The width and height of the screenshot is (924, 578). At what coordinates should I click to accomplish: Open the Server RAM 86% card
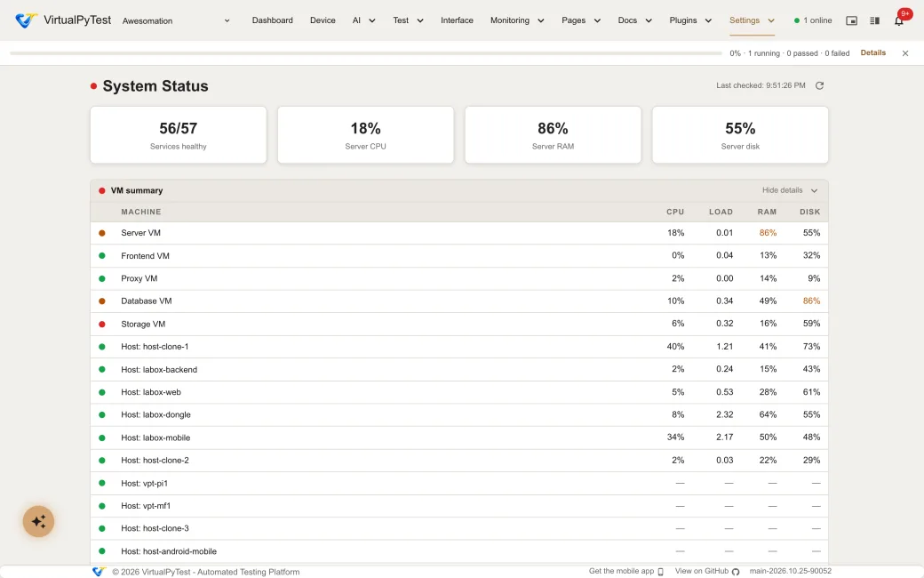click(553, 135)
